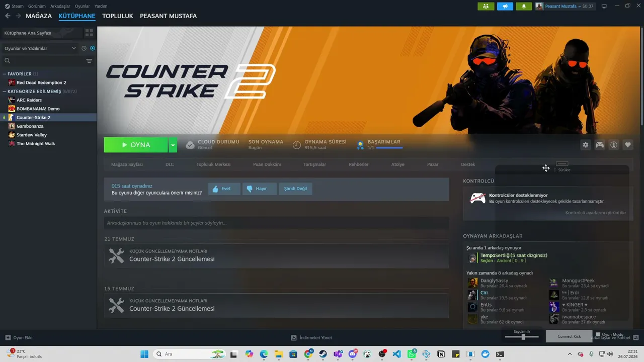
Task: Collapse the KATEGORİZE EDİLMEMİŞ category
Action: point(5,92)
